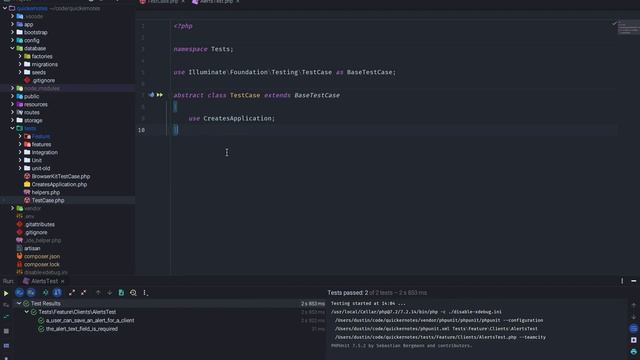Rerun the AlertsTest with green play icon

[6, 293]
